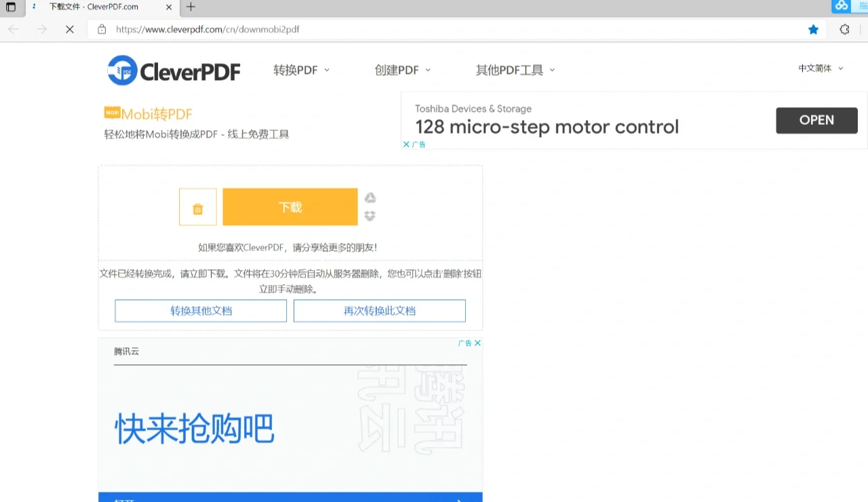The width and height of the screenshot is (868, 502).
Task: Open the 转换PDF menu
Action: pyautogui.click(x=301, y=70)
